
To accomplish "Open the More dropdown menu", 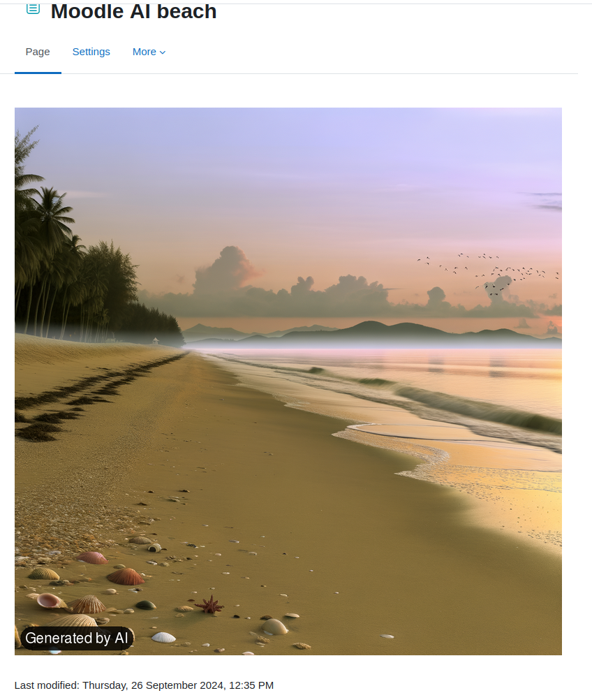I will click(x=149, y=52).
